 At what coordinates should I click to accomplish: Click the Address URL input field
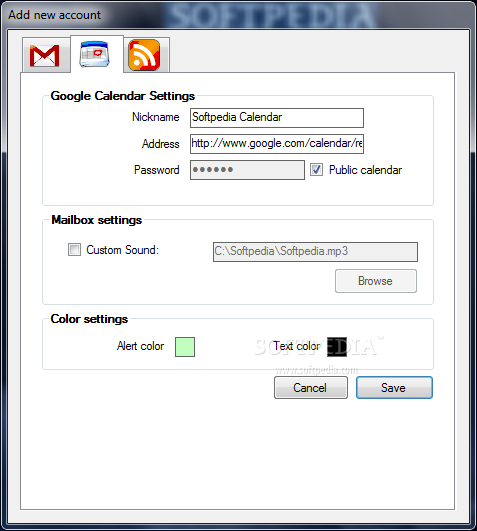277,144
